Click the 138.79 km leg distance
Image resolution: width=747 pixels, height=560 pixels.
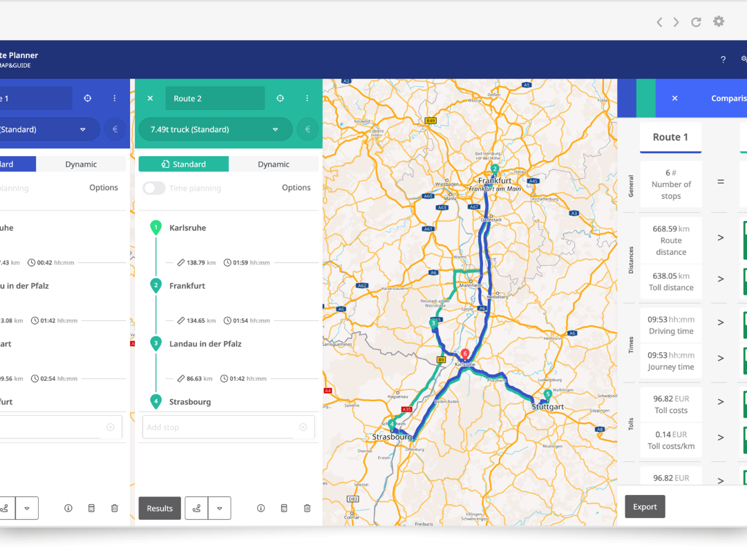coord(196,262)
